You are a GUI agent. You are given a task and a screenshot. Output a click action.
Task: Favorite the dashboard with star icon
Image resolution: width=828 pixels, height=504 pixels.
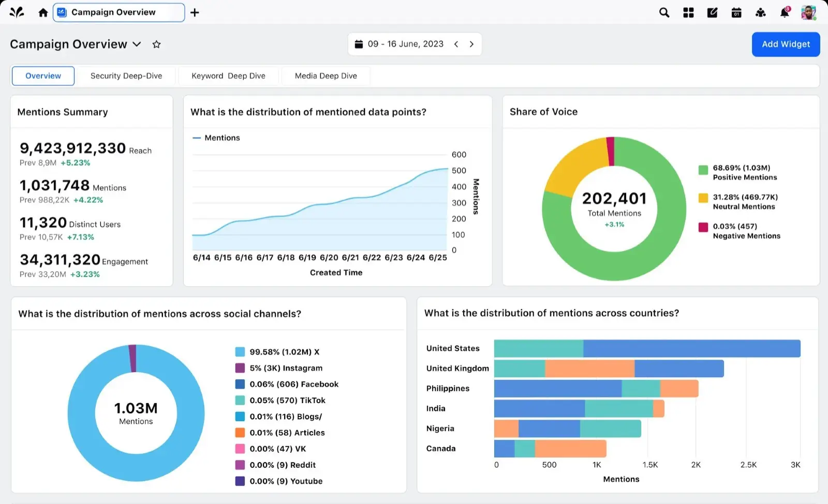[x=156, y=45]
